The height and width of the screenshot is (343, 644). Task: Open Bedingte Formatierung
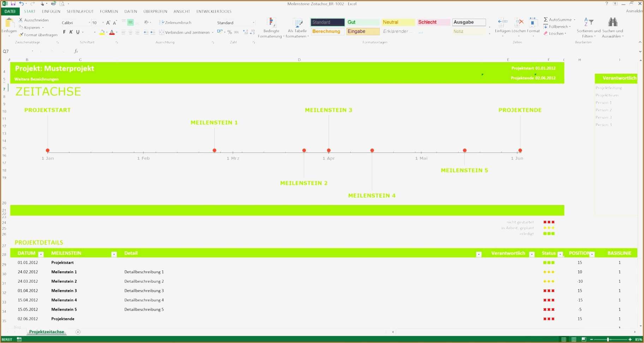click(271, 26)
